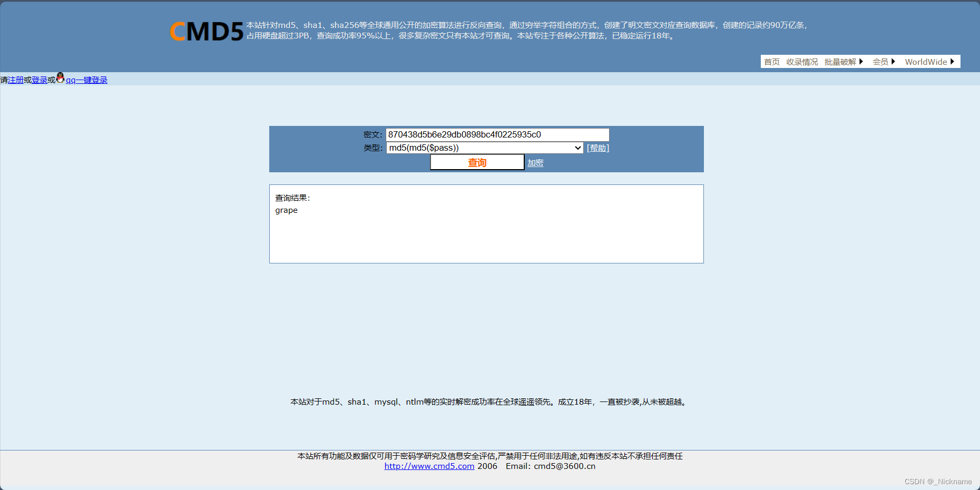
Task: Open the http://www.cmd5.com footer link
Action: click(429, 466)
